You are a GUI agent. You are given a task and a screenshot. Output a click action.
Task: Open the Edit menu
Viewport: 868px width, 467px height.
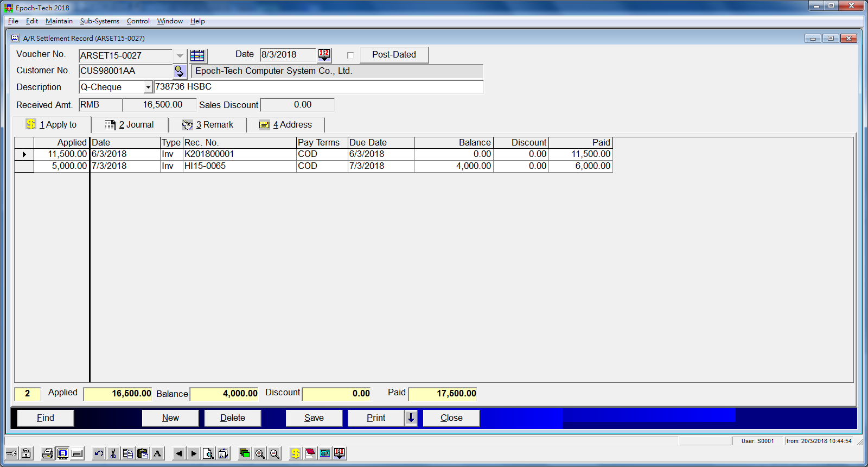(x=32, y=21)
